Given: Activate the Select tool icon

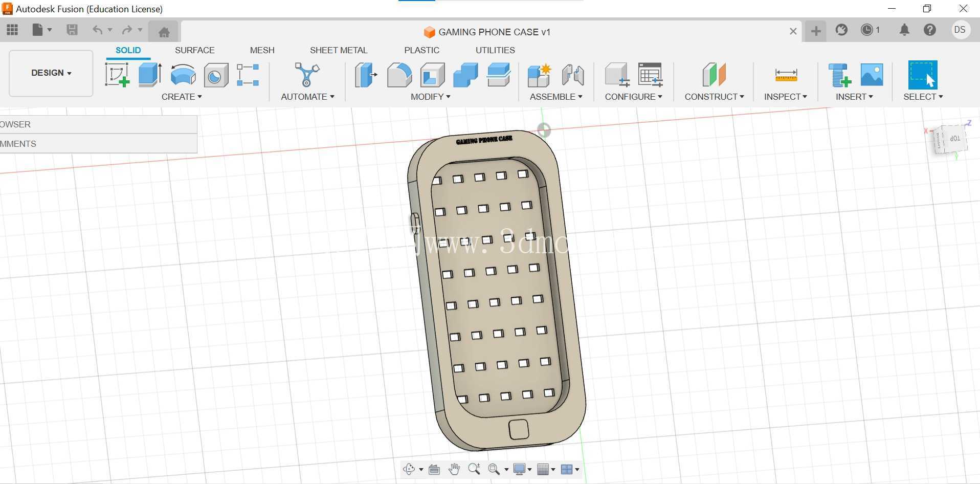Looking at the screenshot, I should (x=923, y=75).
